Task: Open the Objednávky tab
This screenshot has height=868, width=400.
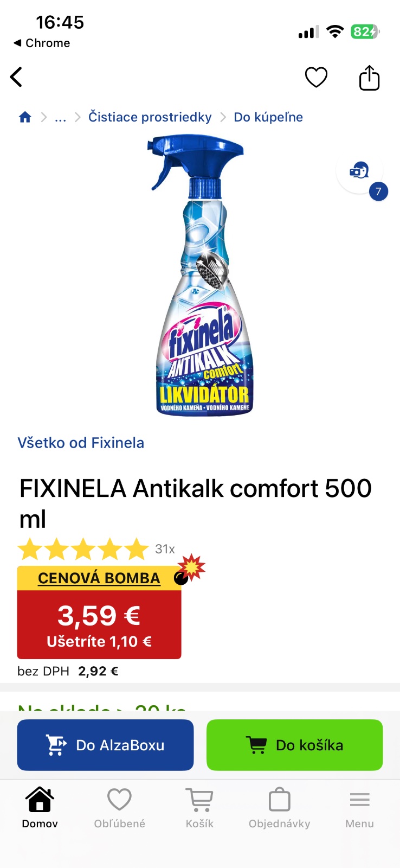Action: pyautogui.click(x=280, y=808)
